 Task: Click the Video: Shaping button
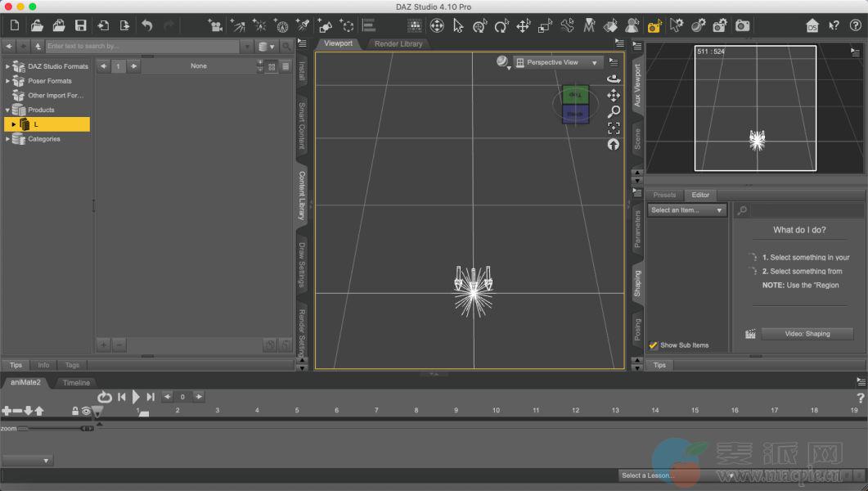tap(807, 334)
